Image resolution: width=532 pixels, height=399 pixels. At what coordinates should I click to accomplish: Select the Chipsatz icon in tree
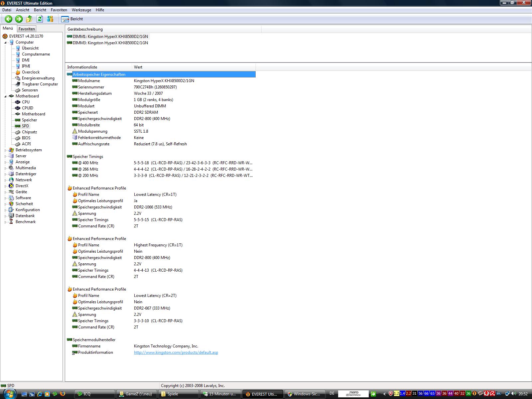(x=18, y=132)
